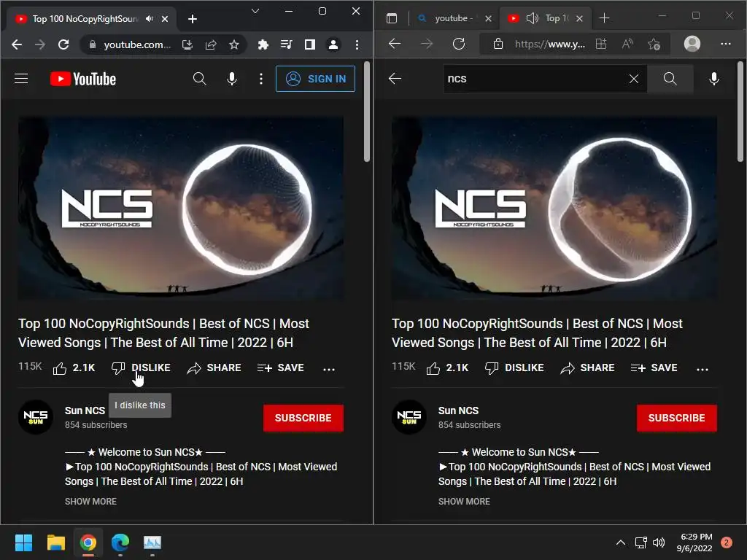Open YouTube hamburger menu in Chrome window

click(21, 79)
